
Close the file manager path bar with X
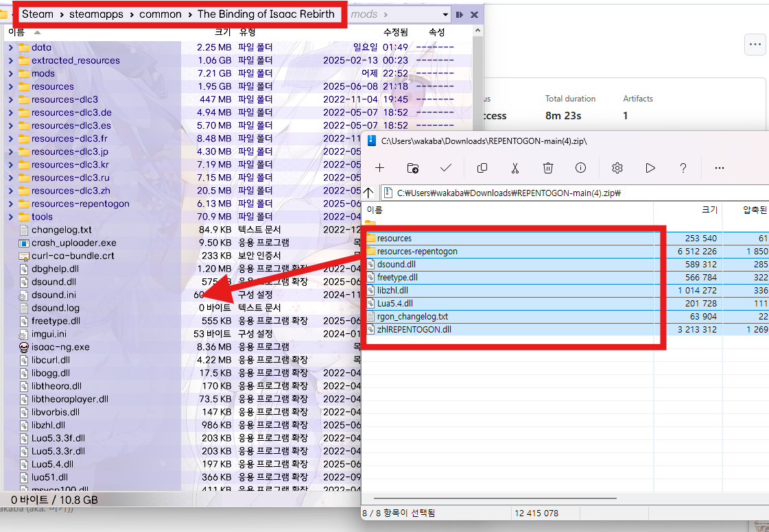tap(474, 14)
